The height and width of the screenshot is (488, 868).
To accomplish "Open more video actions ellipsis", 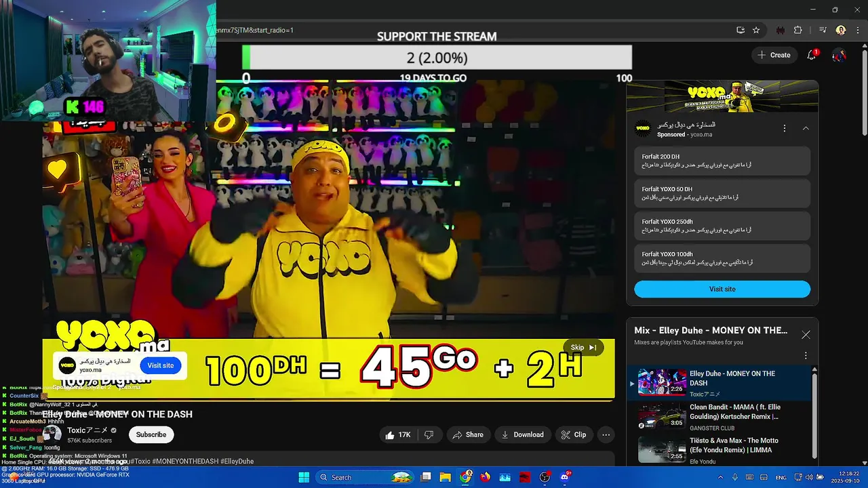I will 606,434.
